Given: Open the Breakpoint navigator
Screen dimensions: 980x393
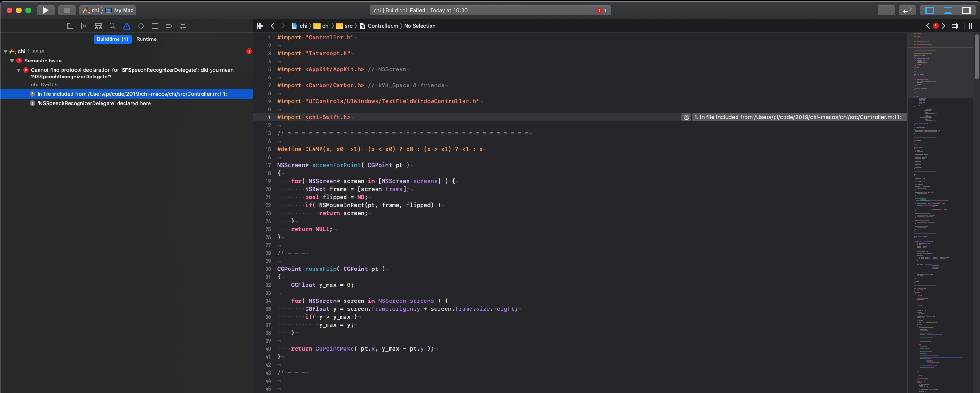Looking at the screenshot, I should point(169,26).
